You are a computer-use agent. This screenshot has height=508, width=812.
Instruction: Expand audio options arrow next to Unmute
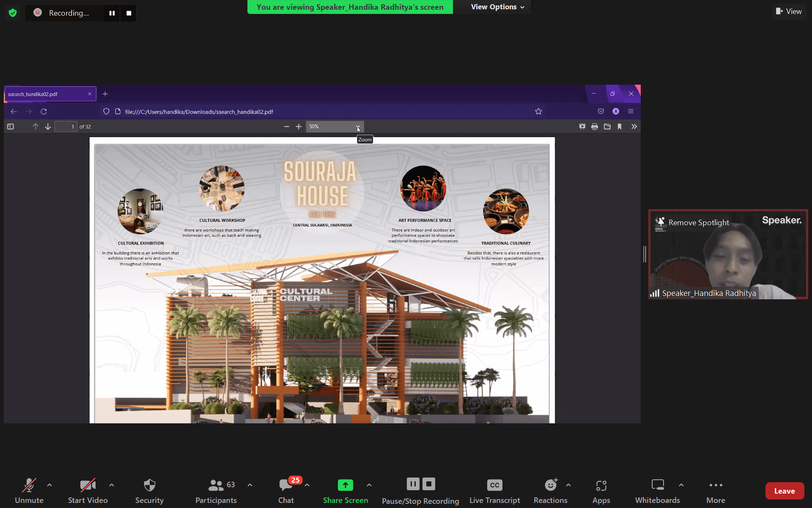[49, 485]
